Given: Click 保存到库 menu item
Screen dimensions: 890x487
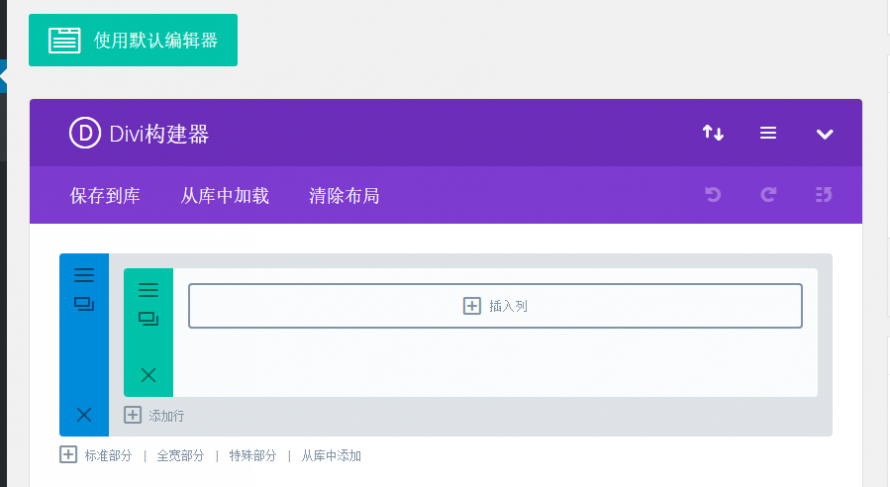Looking at the screenshot, I should point(105,196).
